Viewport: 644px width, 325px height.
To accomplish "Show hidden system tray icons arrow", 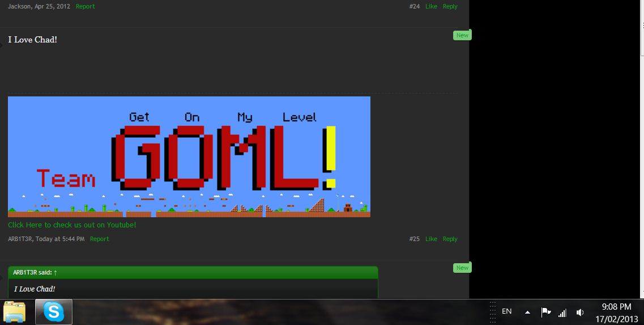I will (527, 313).
